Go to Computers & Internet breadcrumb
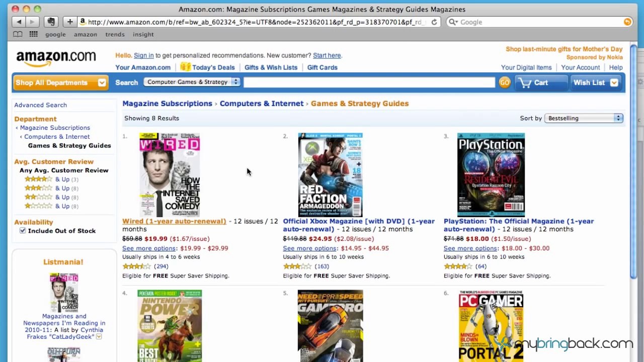 [x=262, y=104]
